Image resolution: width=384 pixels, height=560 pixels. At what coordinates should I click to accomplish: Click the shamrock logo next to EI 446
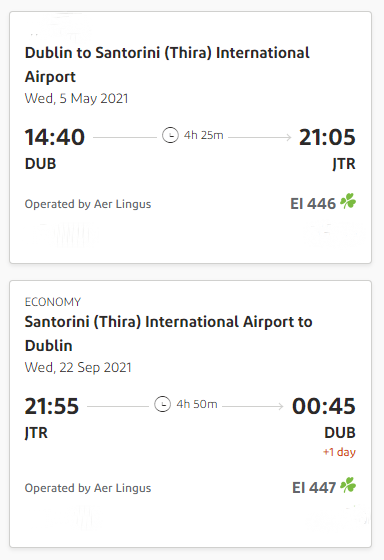coord(348,201)
